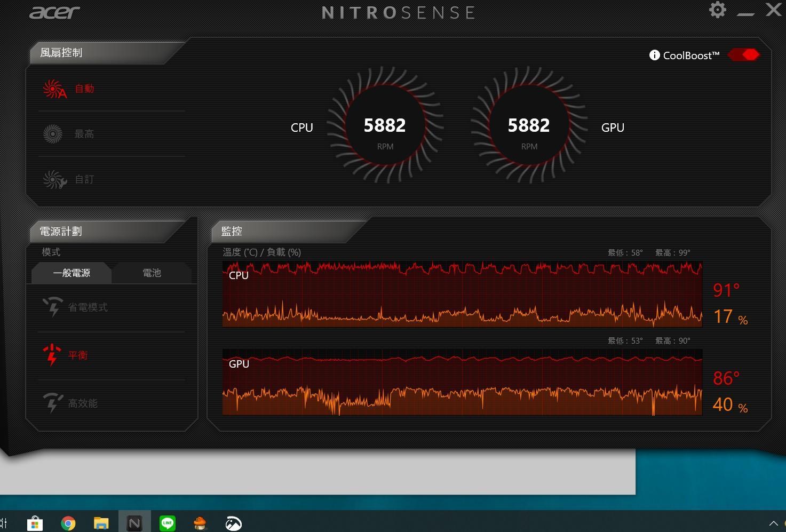The width and height of the screenshot is (786, 532).
Task: Open Microsoft Store from taskbar
Action: [35, 523]
